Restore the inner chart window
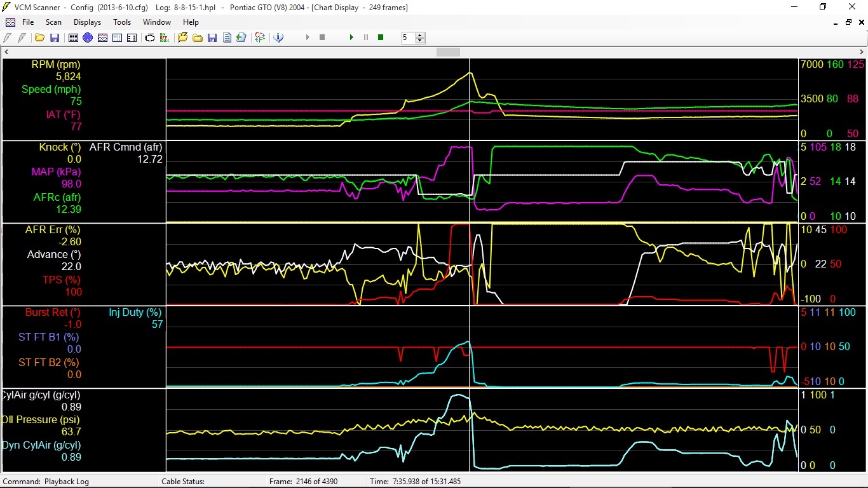The image size is (868, 488). [x=848, y=22]
